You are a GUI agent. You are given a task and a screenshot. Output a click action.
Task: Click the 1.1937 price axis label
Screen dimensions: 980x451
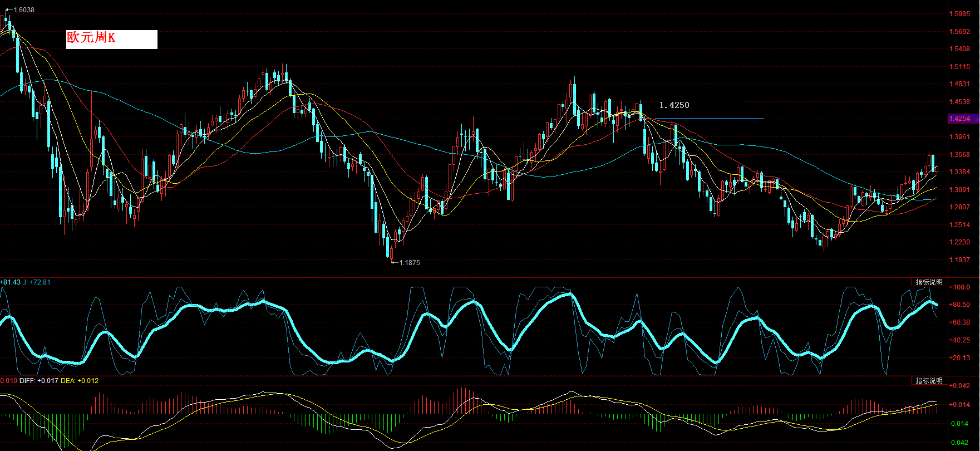click(959, 260)
